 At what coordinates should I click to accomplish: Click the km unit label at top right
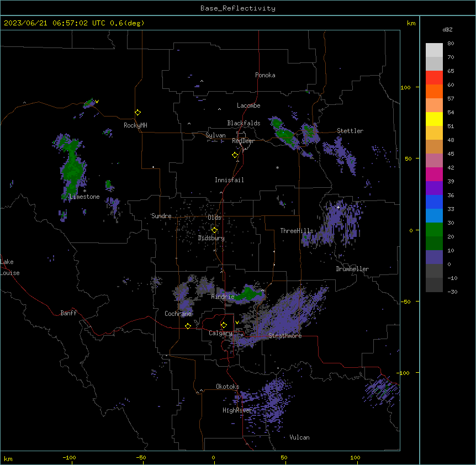tap(411, 23)
